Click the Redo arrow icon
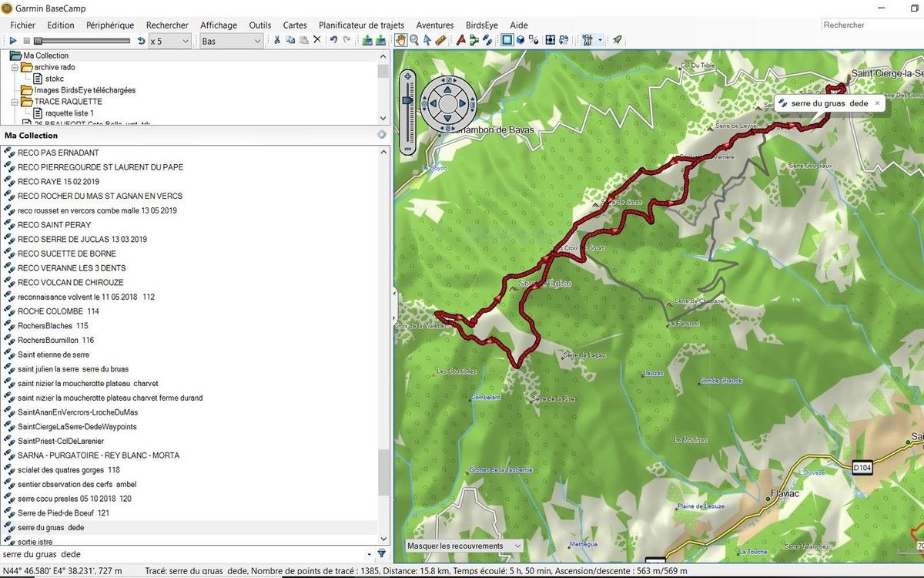 [346, 40]
